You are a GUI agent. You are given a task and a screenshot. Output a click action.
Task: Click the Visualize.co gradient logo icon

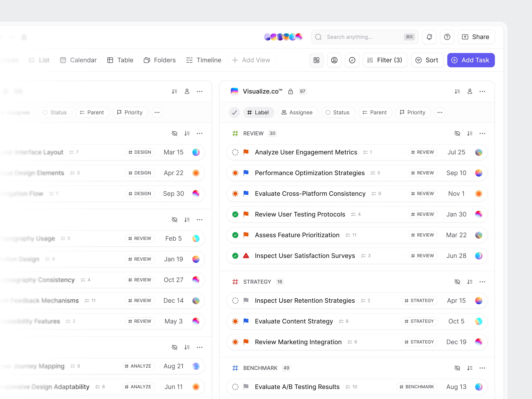pyautogui.click(x=234, y=91)
